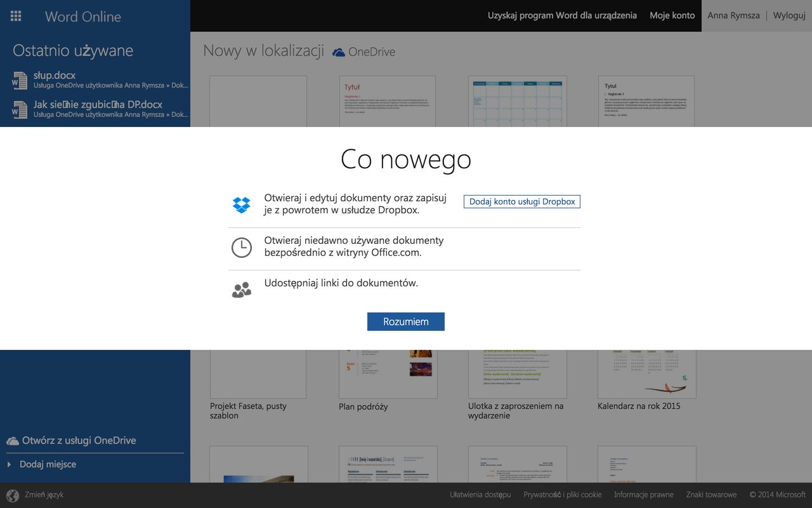Select the Kalendarz na rok 2015 thumbnail

(646, 374)
